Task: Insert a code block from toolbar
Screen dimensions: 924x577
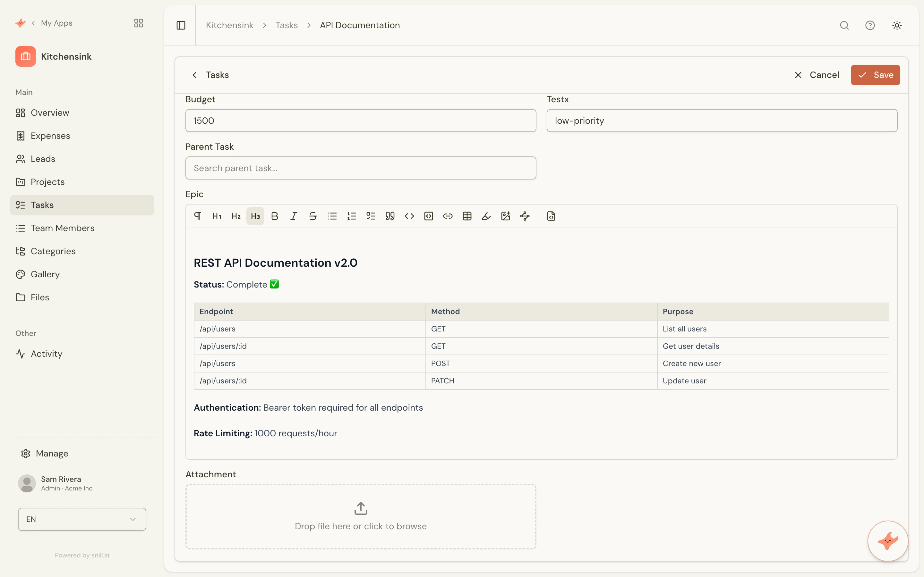Action: point(428,216)
